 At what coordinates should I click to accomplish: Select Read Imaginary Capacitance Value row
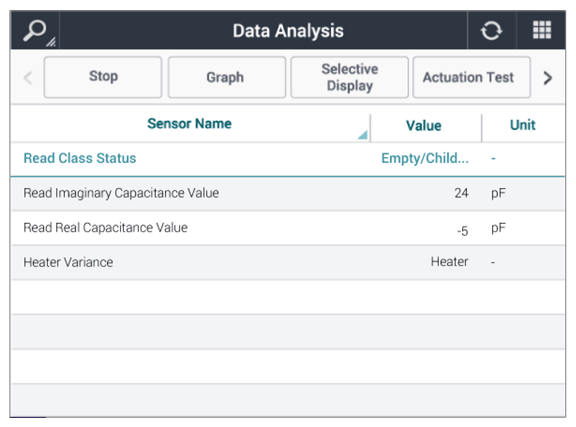point(288,193)
